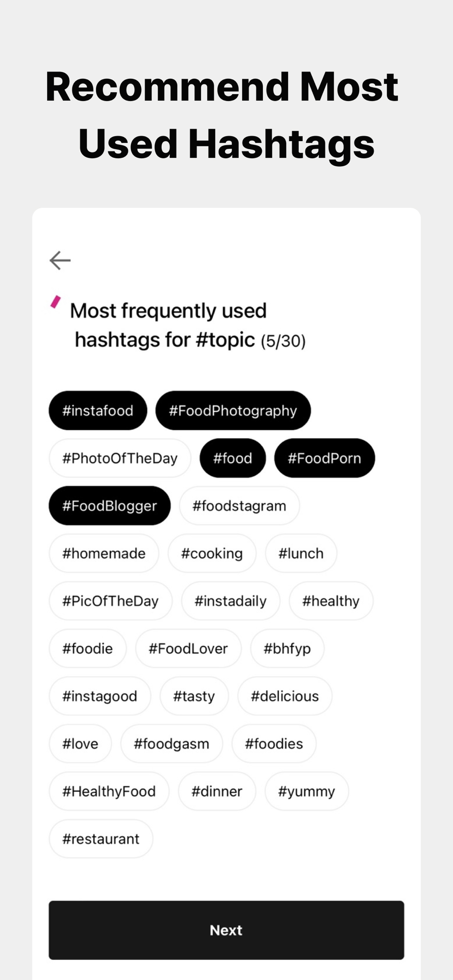Deselect the #instafood hashtag chip
This screenshot has height=980, width=453.
(98, 411)
